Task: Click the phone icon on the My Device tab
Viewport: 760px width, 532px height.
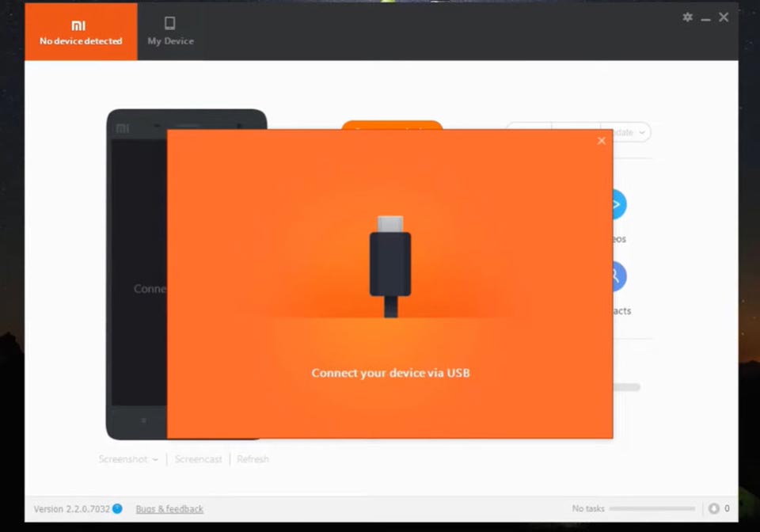Action: (x=169, y=25)
